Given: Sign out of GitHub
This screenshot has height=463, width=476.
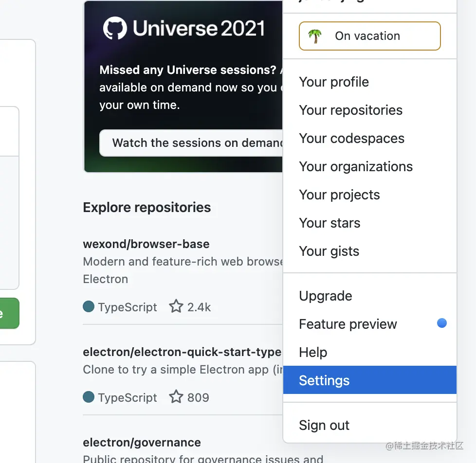Looking at the screenshot, I should 324,425.
